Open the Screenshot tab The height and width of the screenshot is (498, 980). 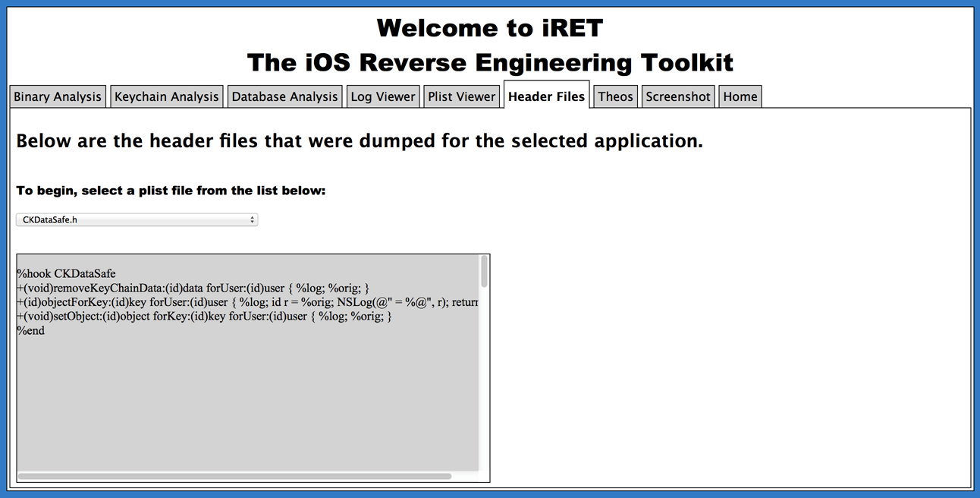click(x=678, y=96)
